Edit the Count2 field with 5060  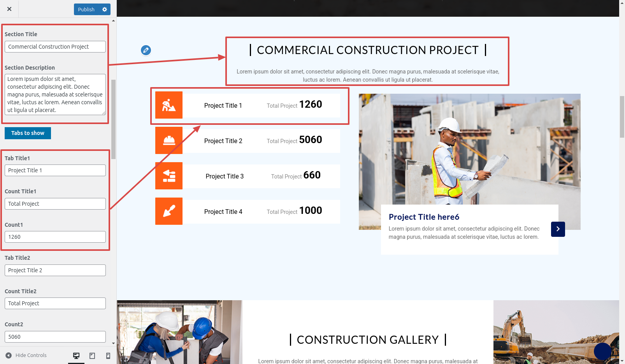pyautogui.click(x=55, y=337)
